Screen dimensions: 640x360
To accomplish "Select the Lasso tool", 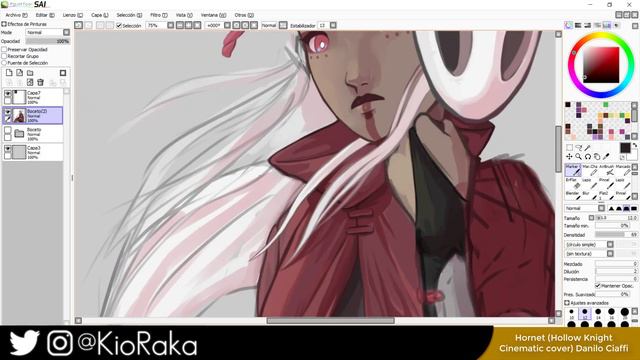I will point(578,147).
